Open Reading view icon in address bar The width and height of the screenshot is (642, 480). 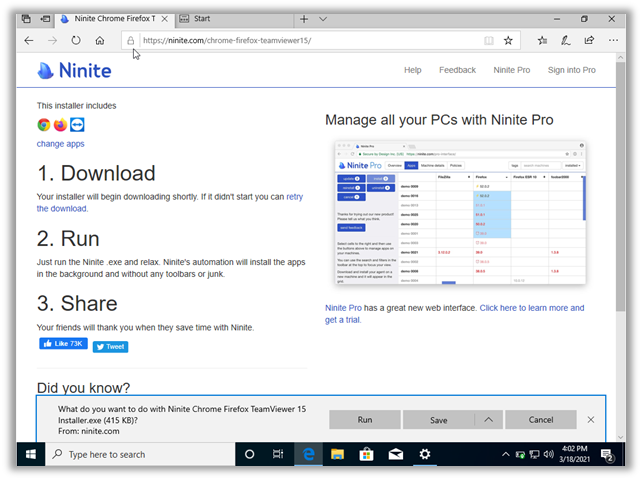[489, 41]
